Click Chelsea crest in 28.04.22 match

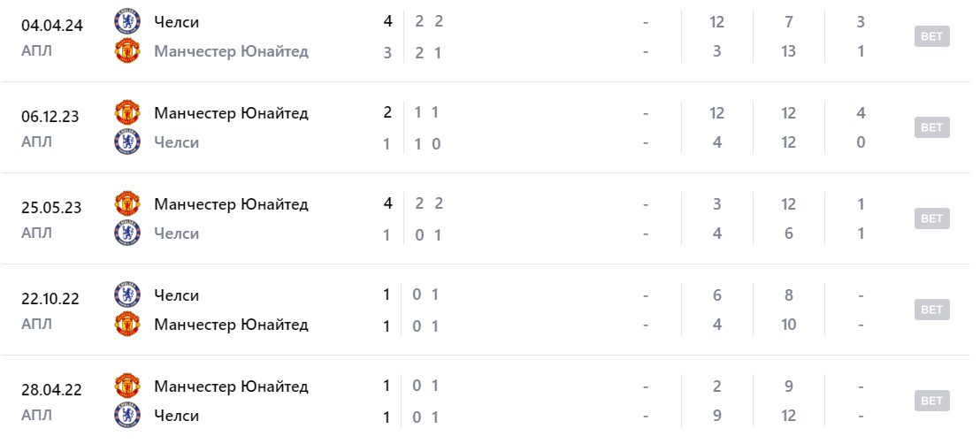(x=127, y=416)
